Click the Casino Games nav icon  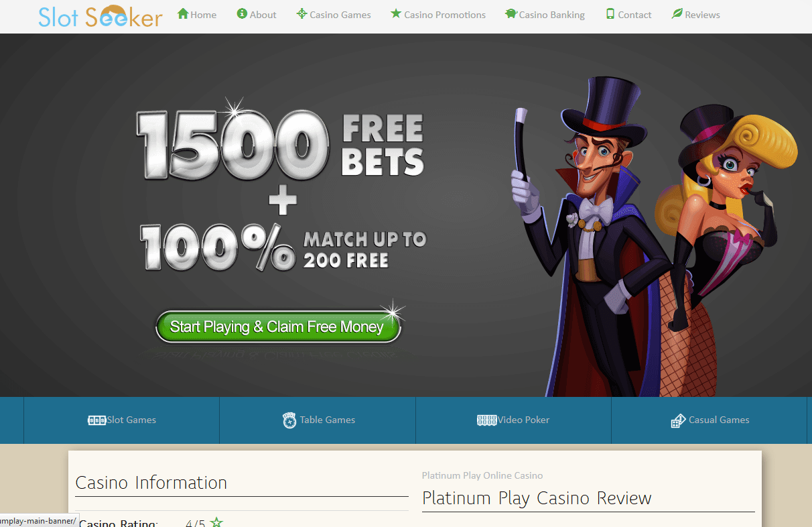[301, 13]
